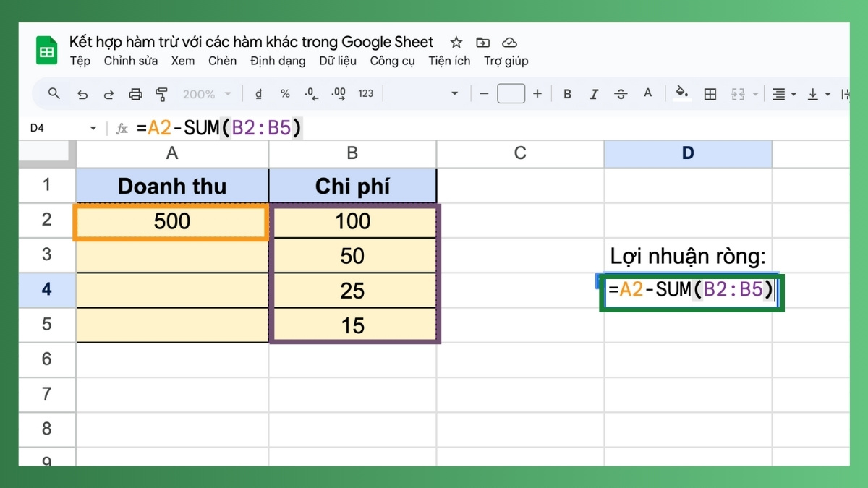Click the borders icon
Screen dimensions: 868x488
click(710, 93)
